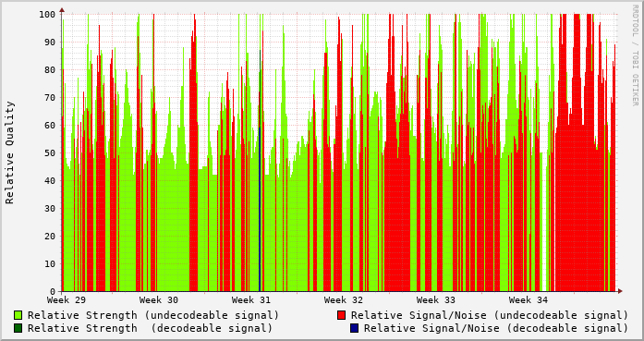Click the dark blue Signal/Noise decodeable swatch

(354, 328)
